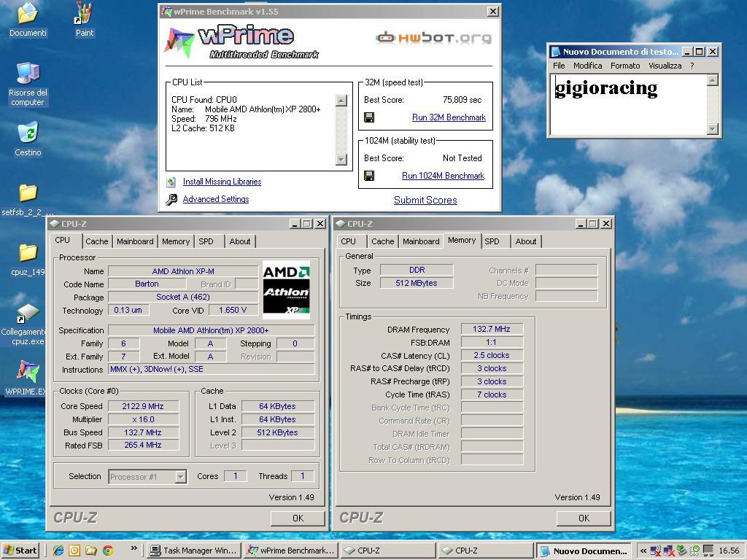The width and height of the screenshot is (747, 560).
Task: Click the orange quick launch icon beside IE
Action: 74,551
